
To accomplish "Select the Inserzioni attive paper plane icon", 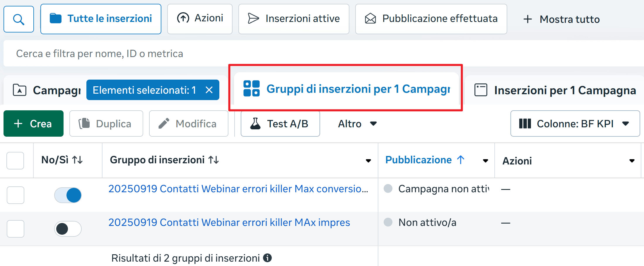I will [x=252, y=18].
